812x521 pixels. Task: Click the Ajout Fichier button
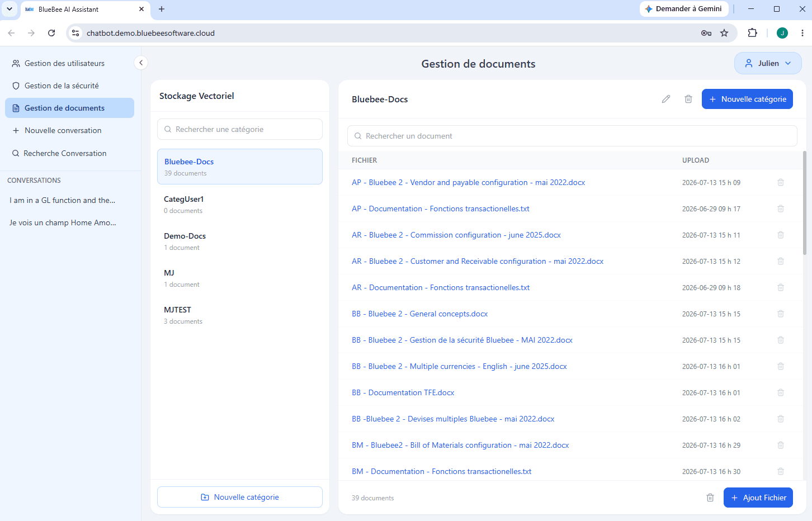[758, 498]
